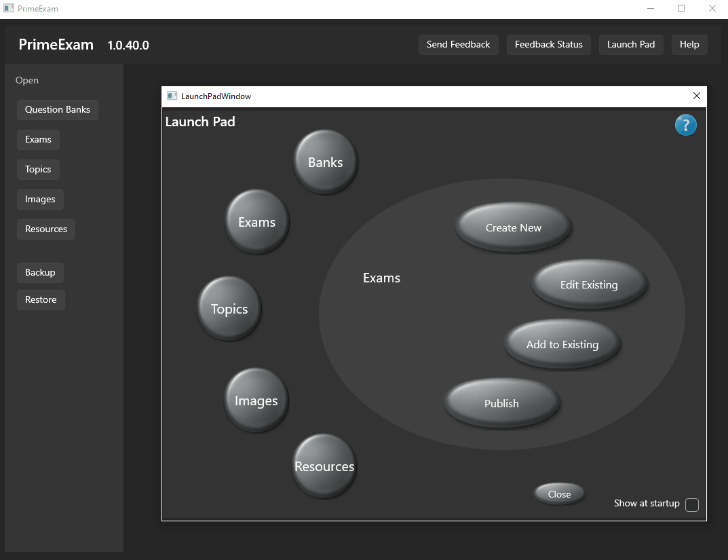Click the 1.0.40.0 version number text
The height and width of the screenshot is (560, 728).
128,45
